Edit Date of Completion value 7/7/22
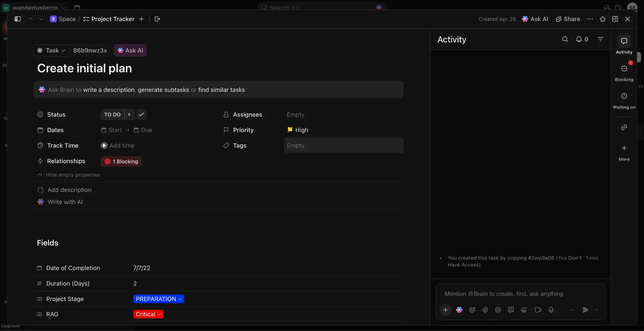 pyautogui.click(x=142, y=268)
